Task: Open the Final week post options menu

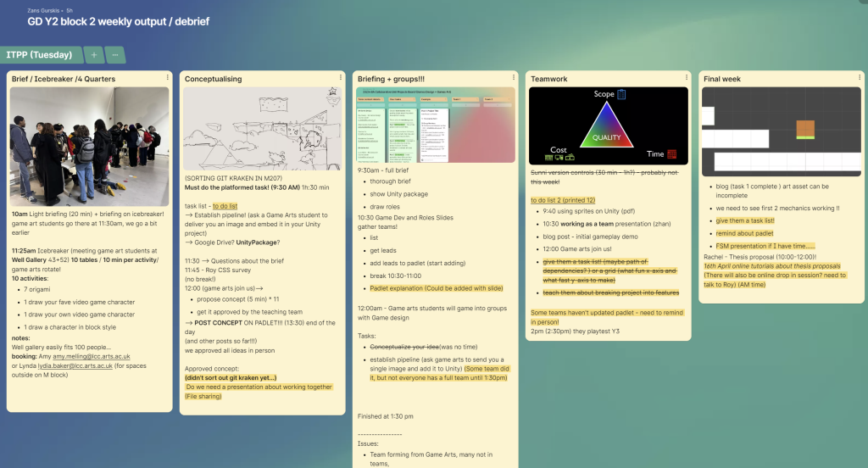Action: click(x=860, y=78)
